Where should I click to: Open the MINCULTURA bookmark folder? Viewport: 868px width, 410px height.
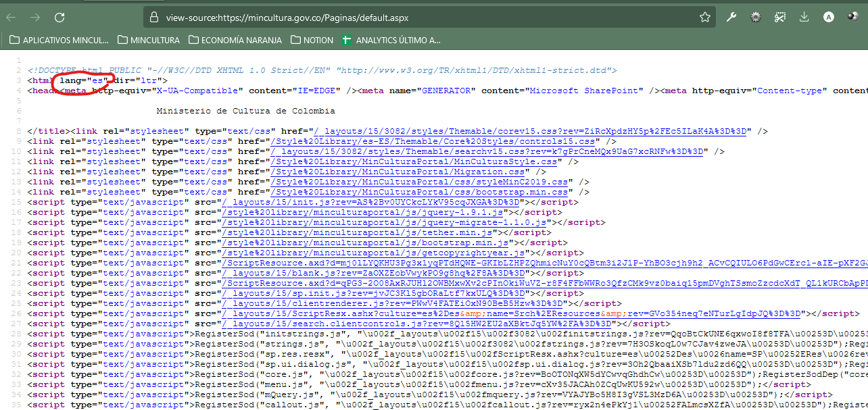149,40
